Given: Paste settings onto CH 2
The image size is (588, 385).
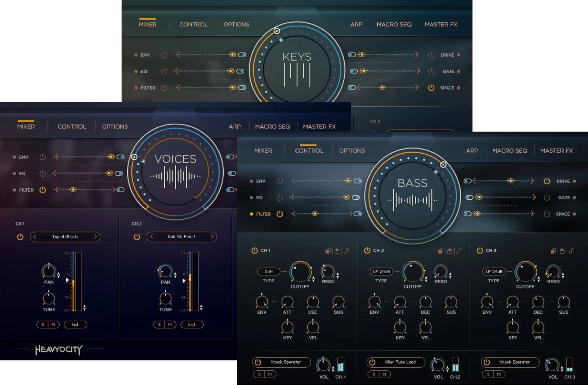Looking at the screenshot, I should (x=450, y=251).
